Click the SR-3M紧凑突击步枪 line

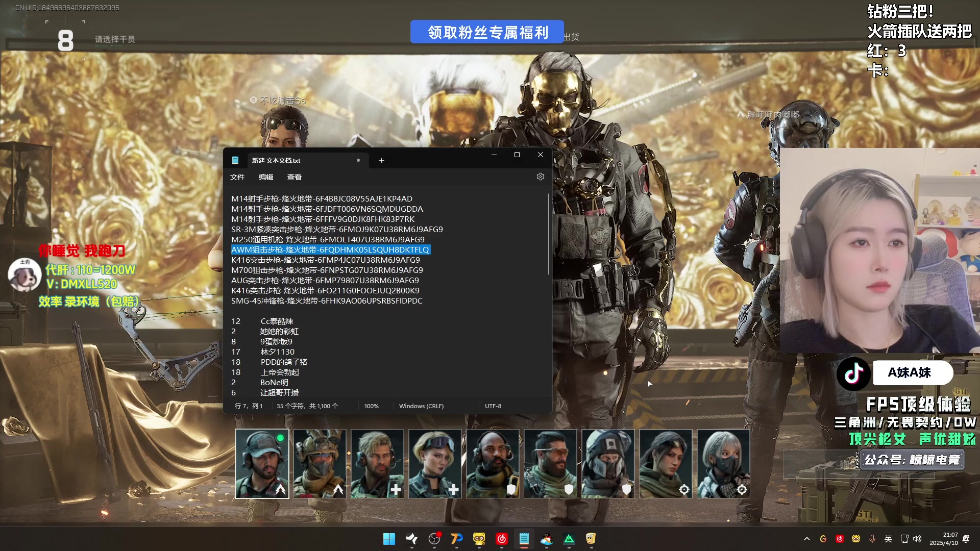(337, 229)
